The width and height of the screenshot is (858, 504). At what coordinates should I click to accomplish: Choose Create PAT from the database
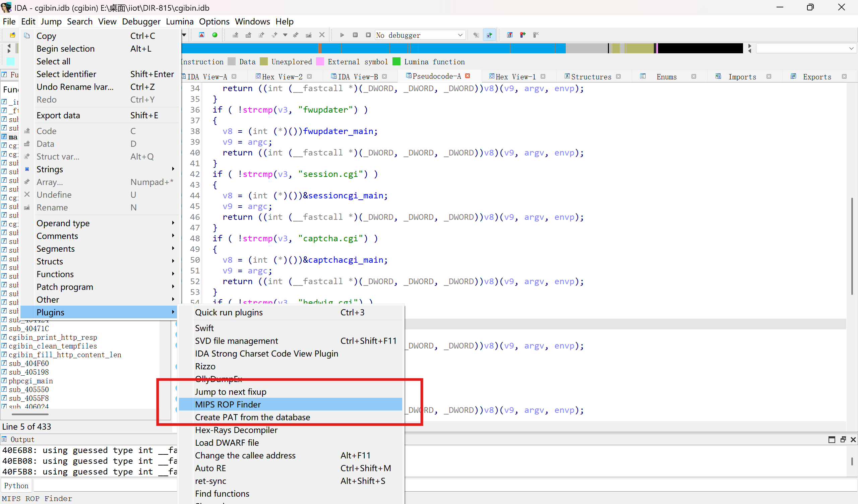coord(291,417)
